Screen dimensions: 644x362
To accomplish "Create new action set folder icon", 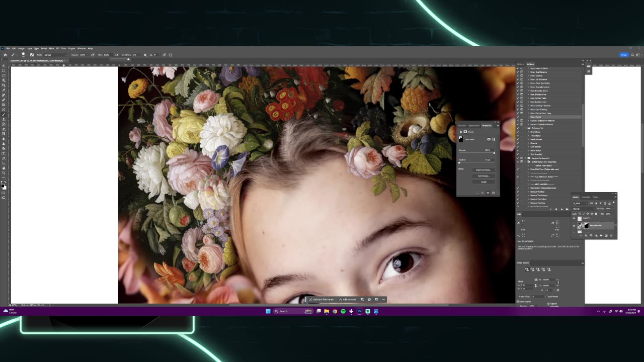I will click(x=567, y=209).
